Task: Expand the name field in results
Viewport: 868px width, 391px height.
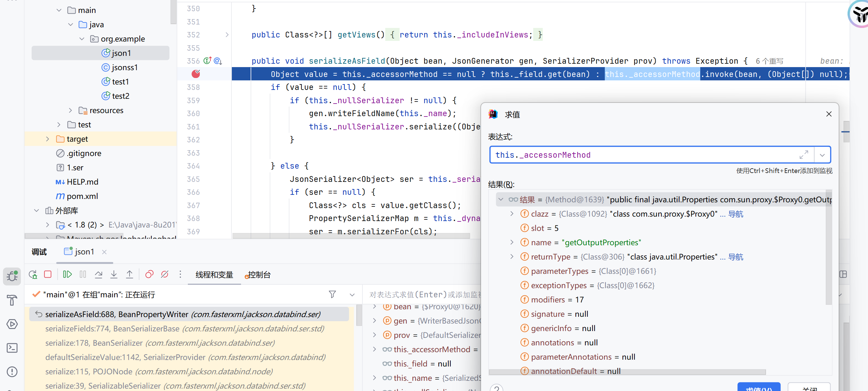Action: pos(512,242)
